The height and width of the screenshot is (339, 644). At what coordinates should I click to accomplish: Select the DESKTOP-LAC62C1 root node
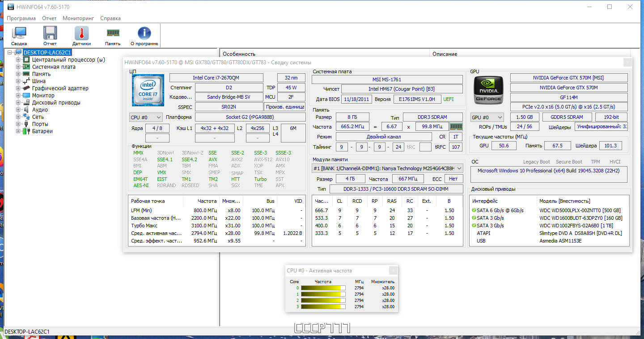coord(47,52)
